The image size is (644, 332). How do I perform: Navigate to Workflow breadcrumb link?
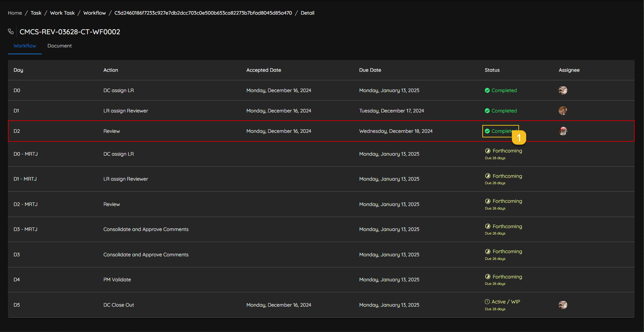(x=94, y=13)
